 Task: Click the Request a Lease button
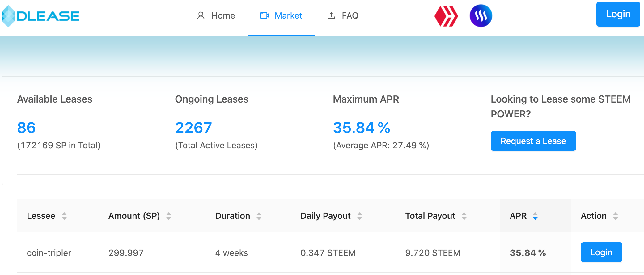[533, 141]
